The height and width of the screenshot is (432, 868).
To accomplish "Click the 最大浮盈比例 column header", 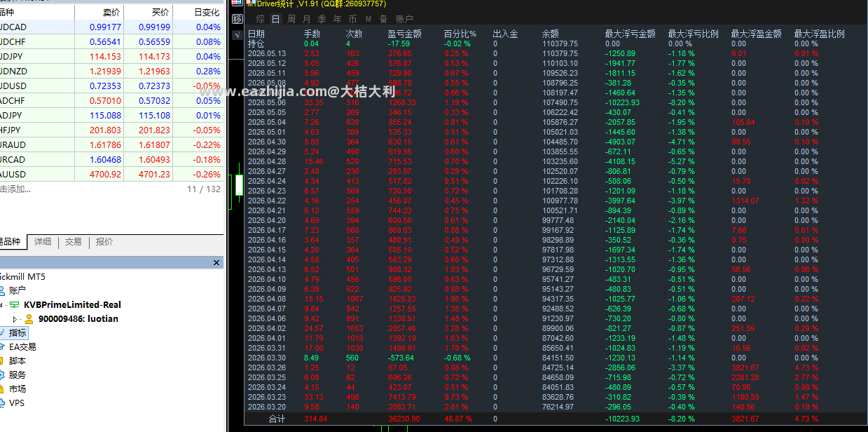I will tap(820, 34).
